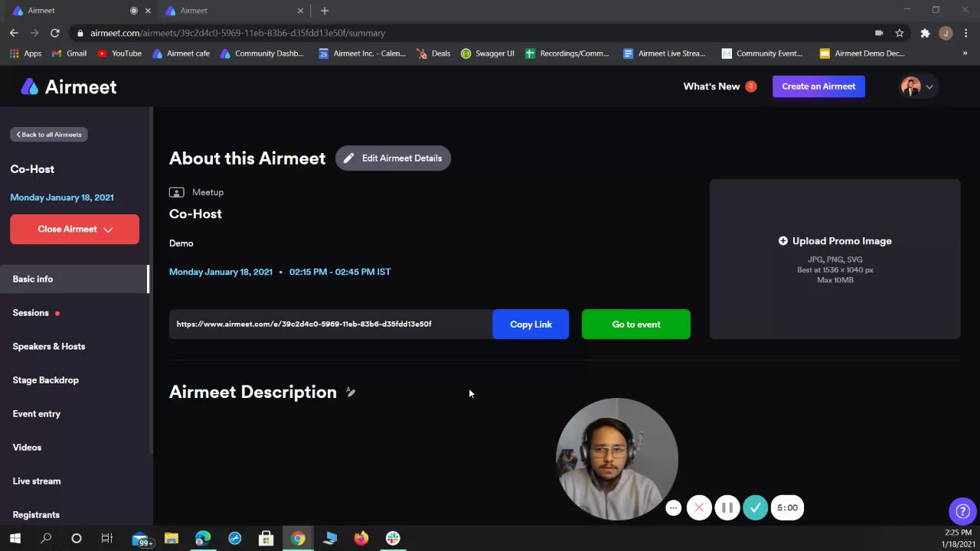Go back to all Airmeets
The height and width of the screenshot is (551, 980).
click(49, 135)
